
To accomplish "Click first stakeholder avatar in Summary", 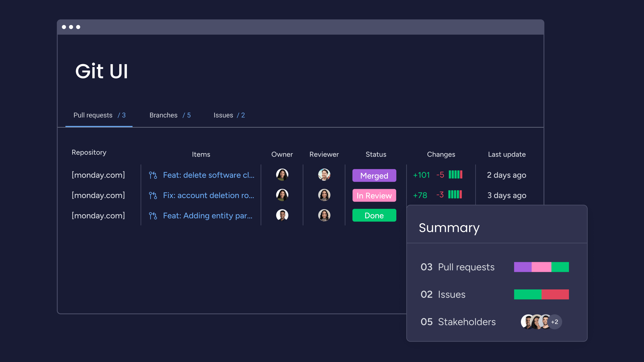I will (528, 322).
